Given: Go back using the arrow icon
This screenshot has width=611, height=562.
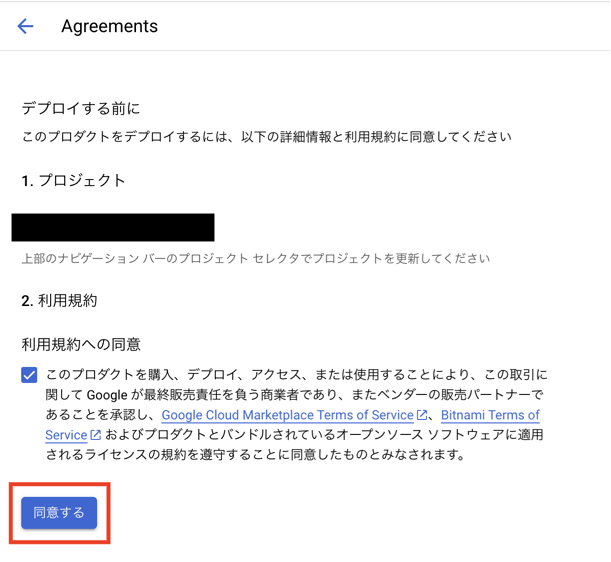Looking at the screenshot, I should point(25,27).
